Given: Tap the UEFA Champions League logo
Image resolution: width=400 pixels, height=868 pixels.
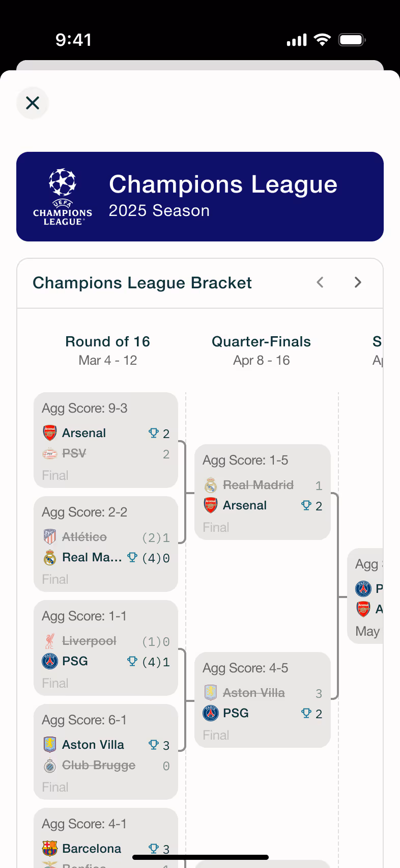Looking at the screenshot, I should (x=63, y=197).
